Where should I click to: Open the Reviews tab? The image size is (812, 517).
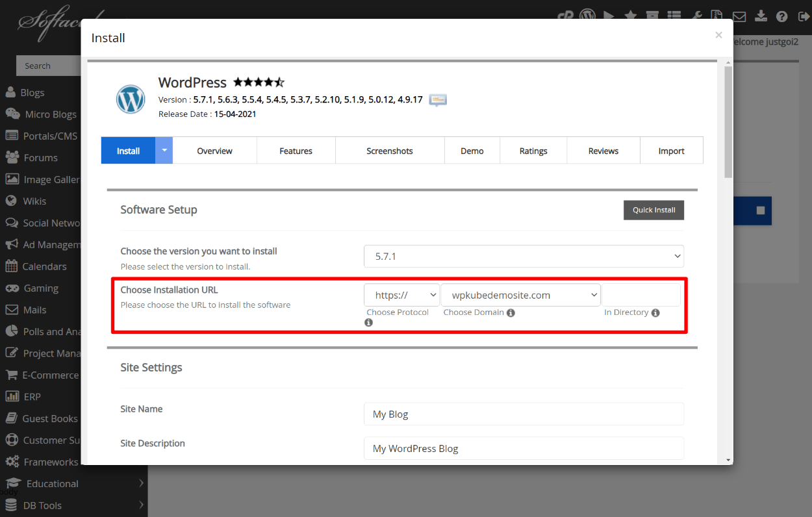pyautogui.click(x=603, y=151)
